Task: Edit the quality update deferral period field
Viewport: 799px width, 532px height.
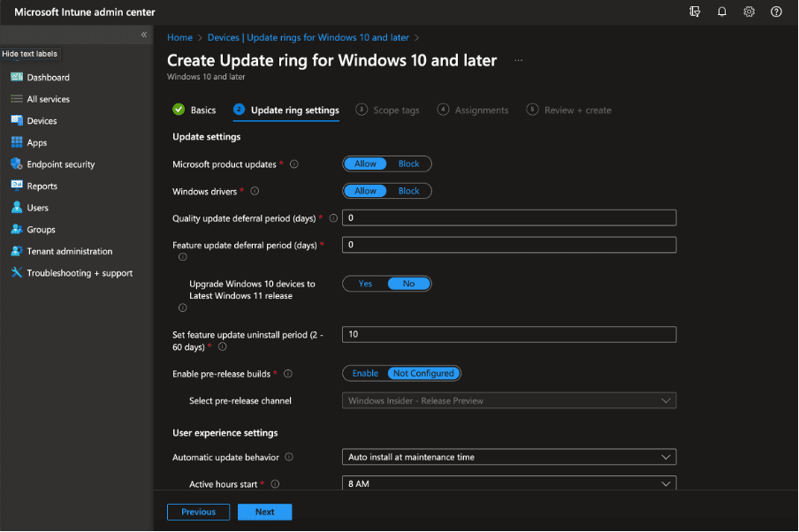Action: pos(509,217)
